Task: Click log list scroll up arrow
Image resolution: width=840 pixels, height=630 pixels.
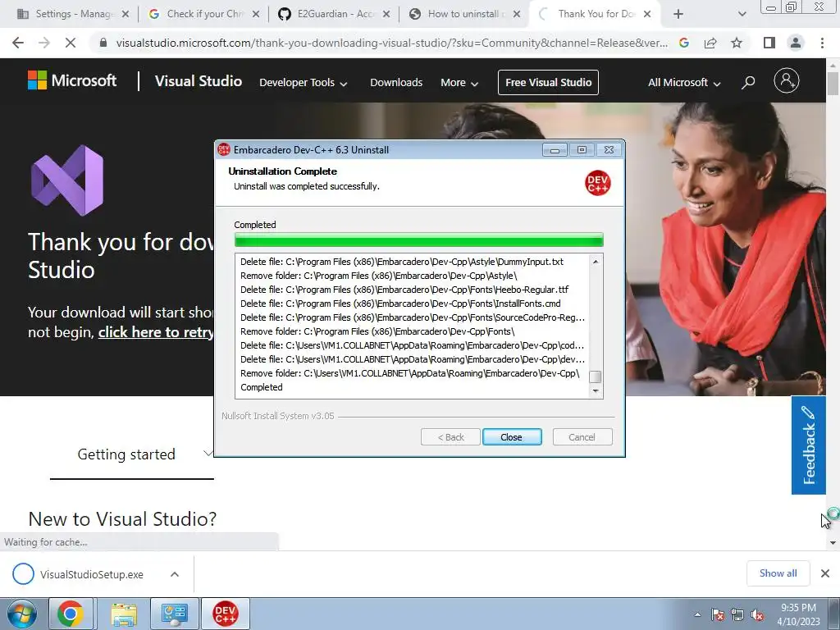Action: click(x=596, y=262)
